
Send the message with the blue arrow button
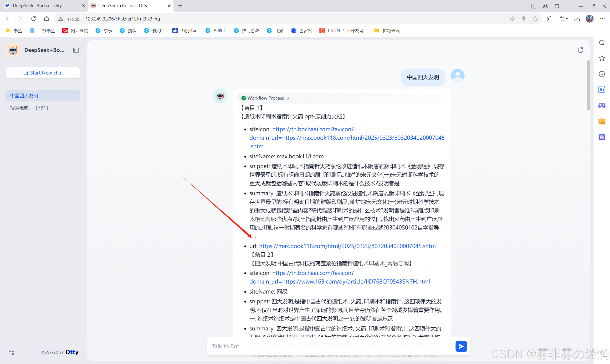coord(461,346)
